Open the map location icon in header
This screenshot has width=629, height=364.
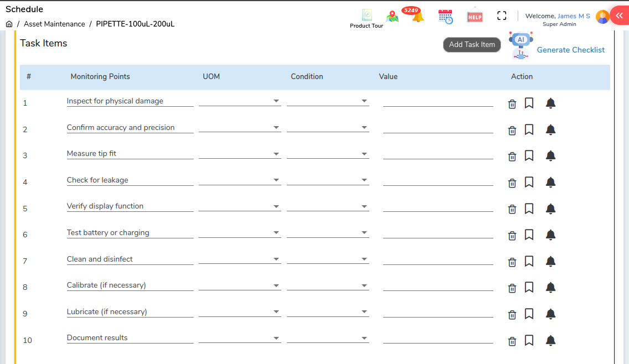(x=393, y=17)
